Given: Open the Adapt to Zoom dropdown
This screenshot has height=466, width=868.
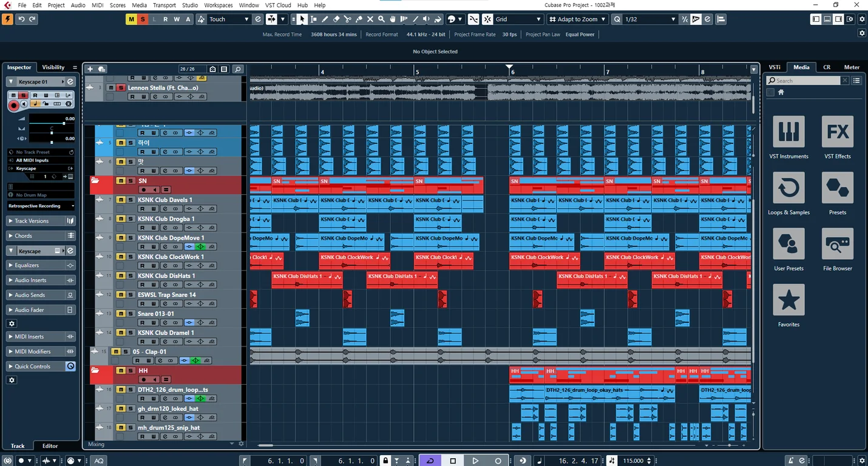Looking at the screenshot, I should (578, 19).
